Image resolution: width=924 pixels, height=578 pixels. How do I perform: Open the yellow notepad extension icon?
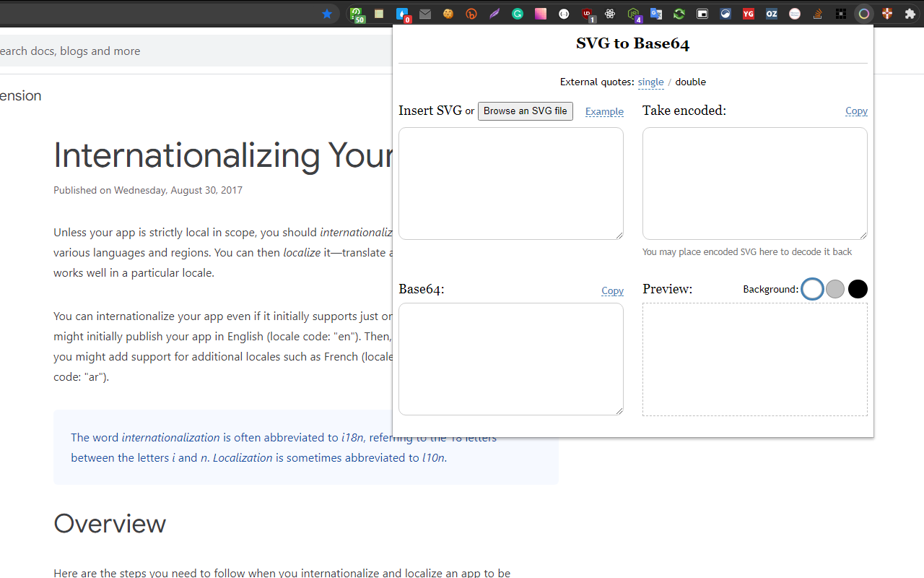click(379, 14)
